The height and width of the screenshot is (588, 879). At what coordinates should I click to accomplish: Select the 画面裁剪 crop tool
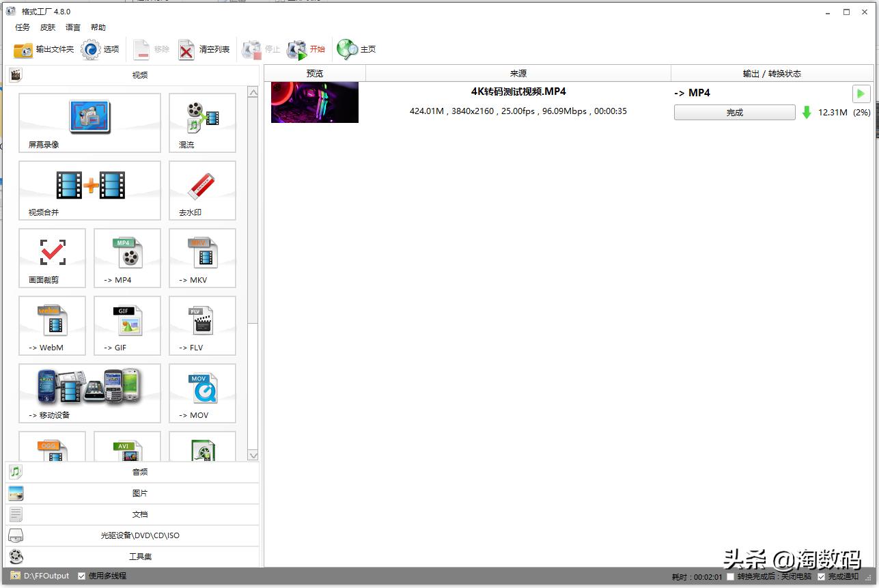(x=52, y=257)
